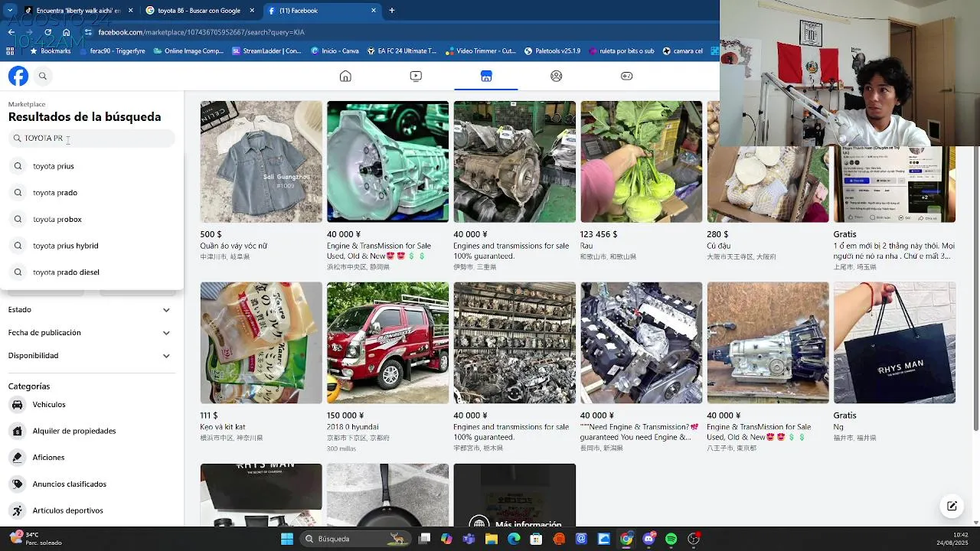The height and width of the screenshot is (551, 980).
Task: Open the Video tab icon
Action: [416, 76]
